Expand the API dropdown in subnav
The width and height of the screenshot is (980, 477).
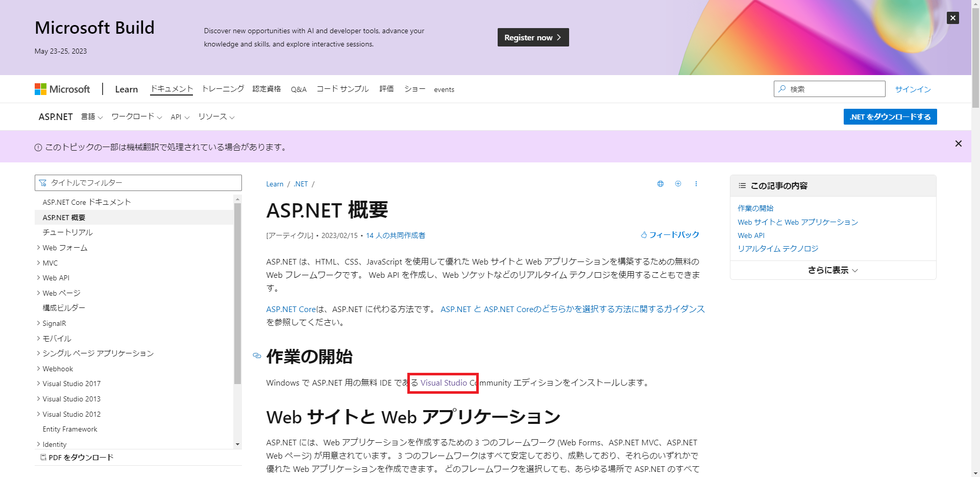(180, 117)
